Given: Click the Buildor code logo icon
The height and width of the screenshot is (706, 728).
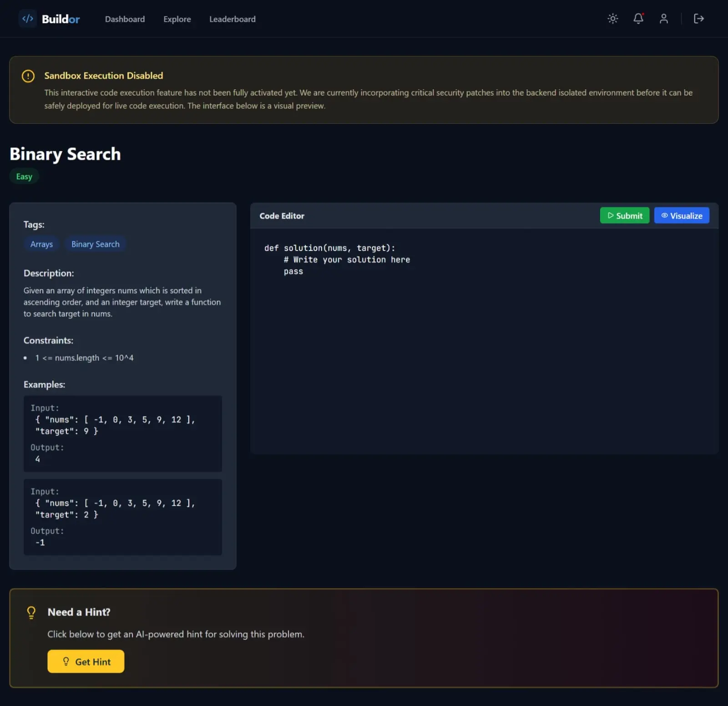Looking at the screenshot, I should (x=28, y=19).
